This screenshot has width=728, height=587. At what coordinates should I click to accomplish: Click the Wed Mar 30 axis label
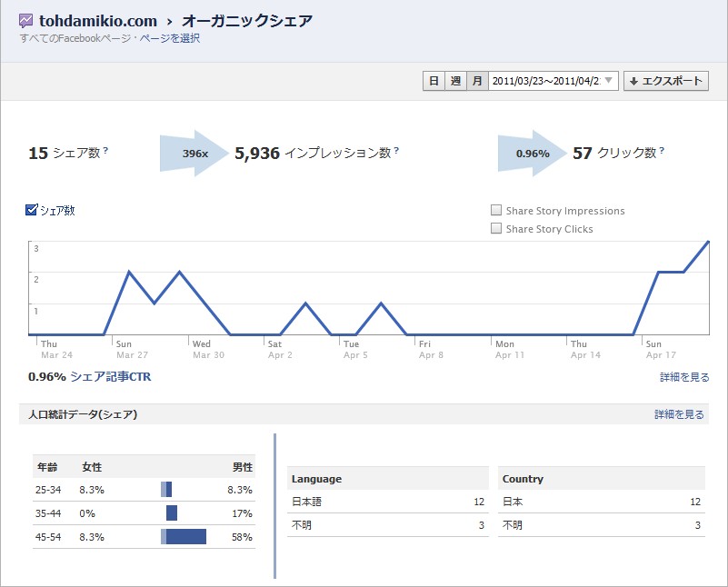[x=208, y=350]
